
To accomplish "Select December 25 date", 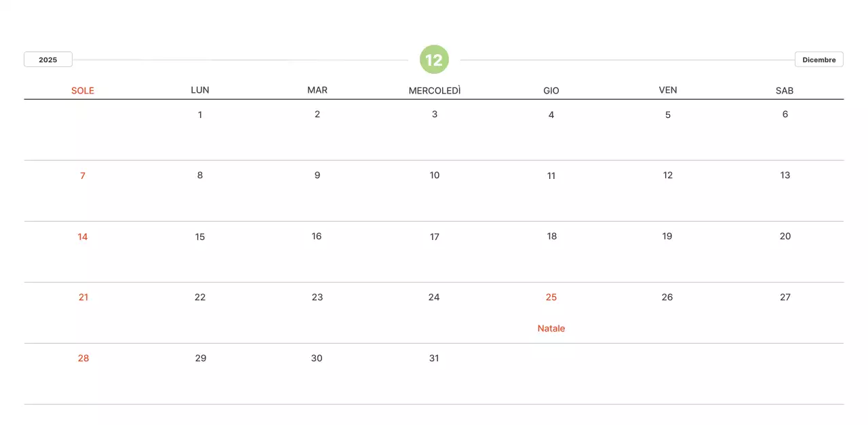I will (551, 297).
